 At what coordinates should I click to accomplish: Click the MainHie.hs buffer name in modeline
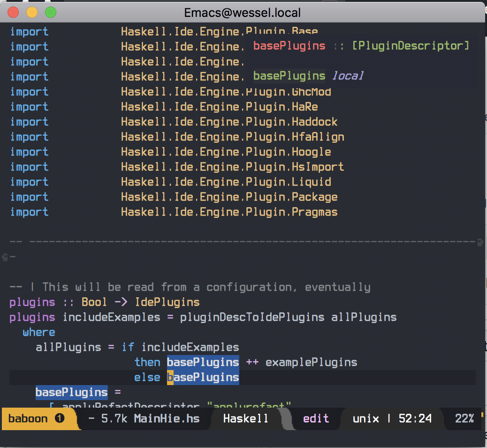click(167, 418)
